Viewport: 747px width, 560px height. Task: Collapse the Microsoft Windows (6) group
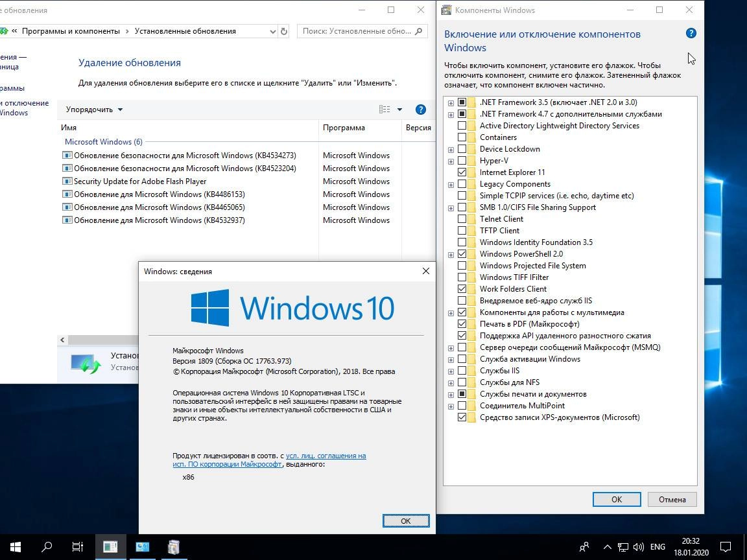point(103,141)
